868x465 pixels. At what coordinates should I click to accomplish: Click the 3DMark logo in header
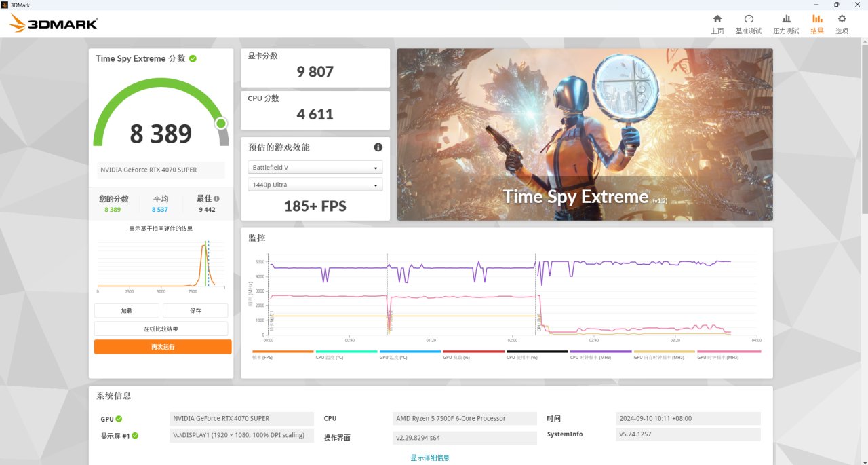[x=53, y=24]
